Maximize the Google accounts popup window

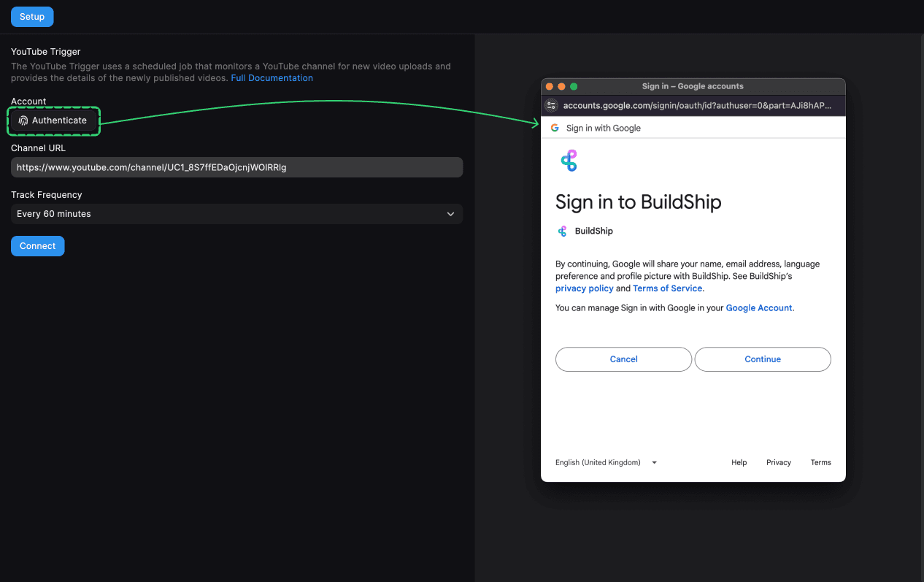click(574, 86)
